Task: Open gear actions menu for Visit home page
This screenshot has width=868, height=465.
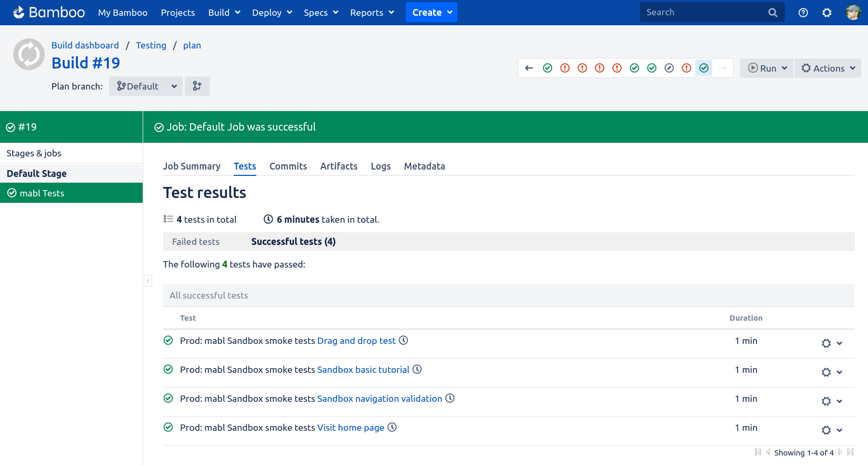Action: coord(832,430)
